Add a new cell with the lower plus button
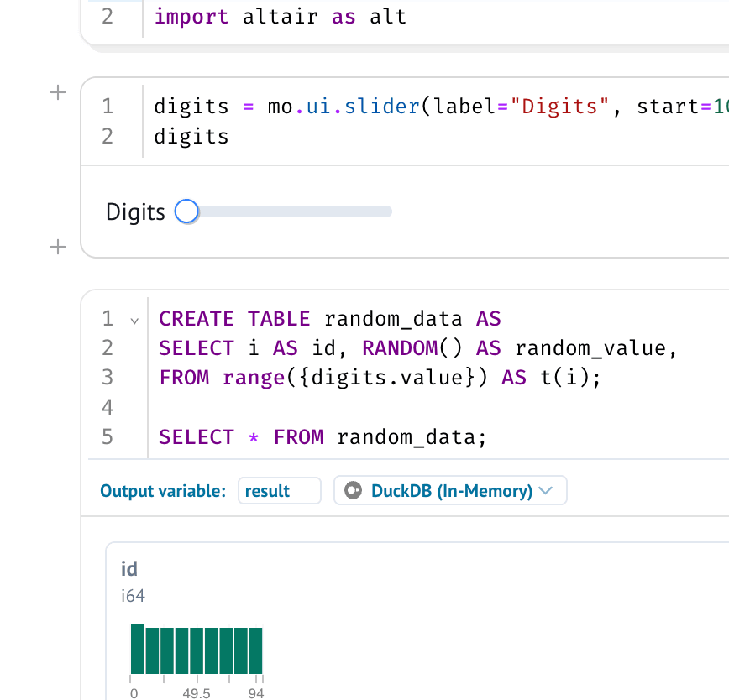 [57, 247]
